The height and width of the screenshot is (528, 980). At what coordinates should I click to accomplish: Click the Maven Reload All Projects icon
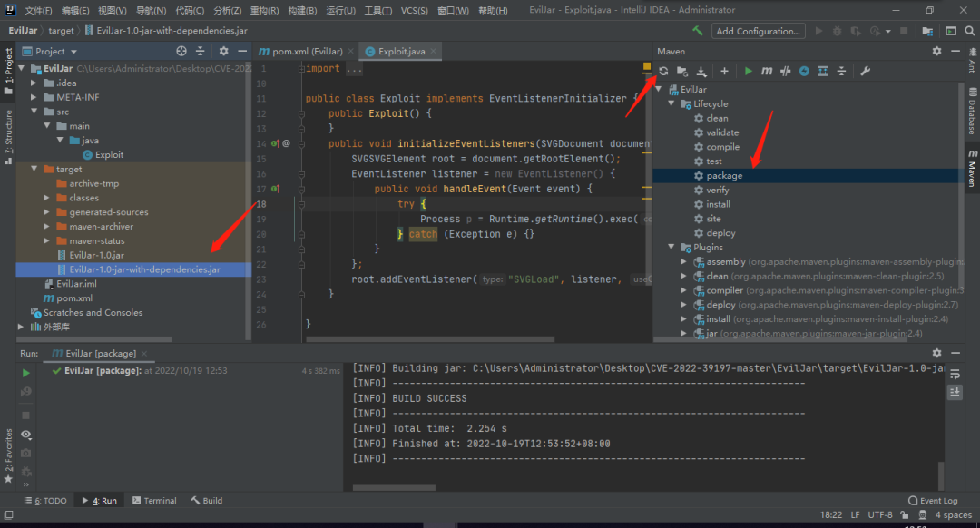click(x=663, y=71)
